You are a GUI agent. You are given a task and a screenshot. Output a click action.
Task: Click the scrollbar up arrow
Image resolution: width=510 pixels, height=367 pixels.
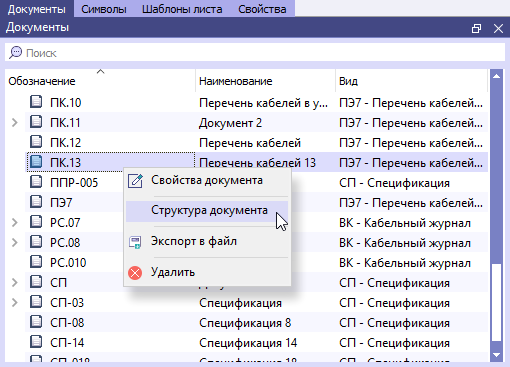point(496,76)
